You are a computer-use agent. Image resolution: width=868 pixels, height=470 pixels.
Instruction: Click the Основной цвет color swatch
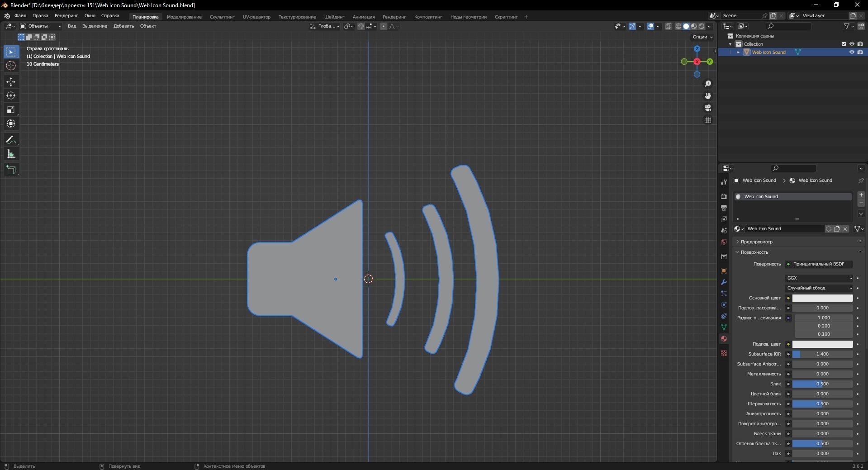[822, 298]
